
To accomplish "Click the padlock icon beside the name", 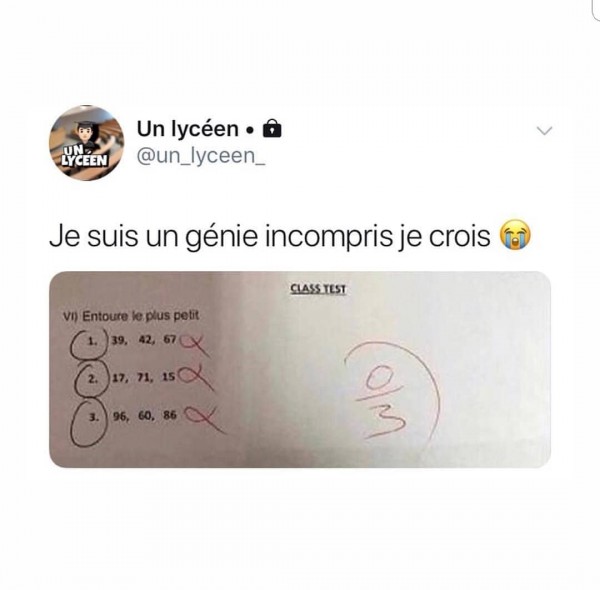I will tap(272, 129).
